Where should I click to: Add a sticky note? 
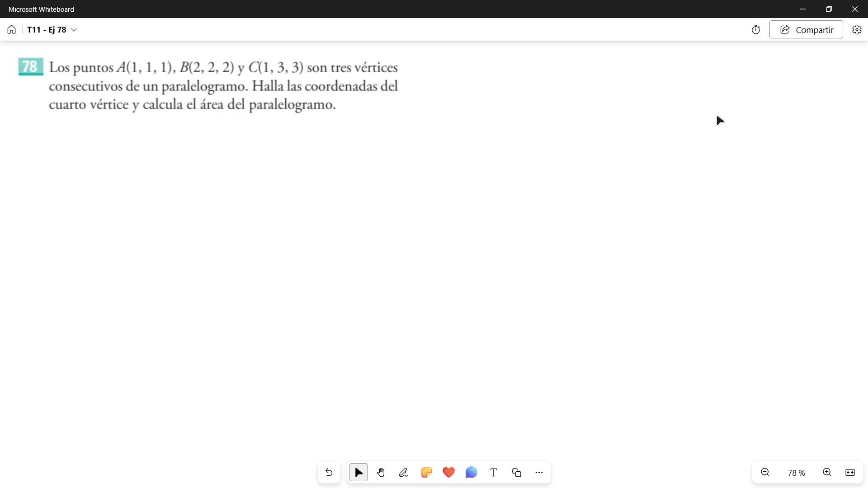click(426, 473)
